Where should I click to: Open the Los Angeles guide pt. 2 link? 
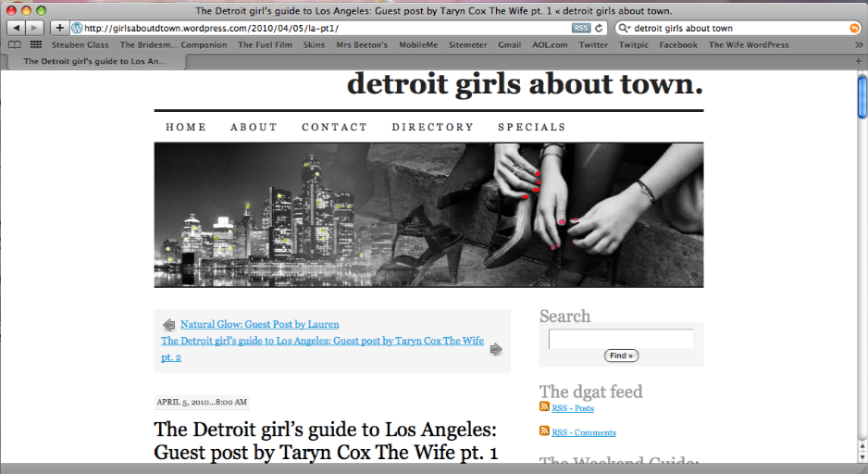(x=322, y=349)
